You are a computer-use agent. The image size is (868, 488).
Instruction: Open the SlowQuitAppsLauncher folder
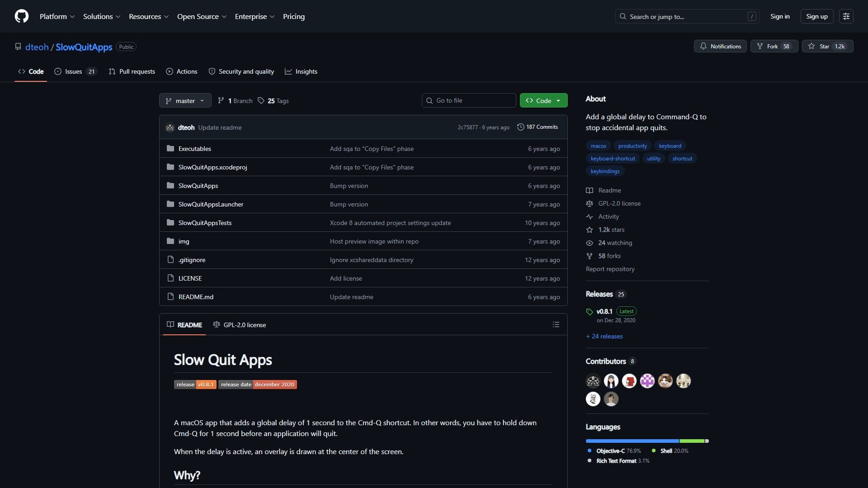click(x=211, y=204)
